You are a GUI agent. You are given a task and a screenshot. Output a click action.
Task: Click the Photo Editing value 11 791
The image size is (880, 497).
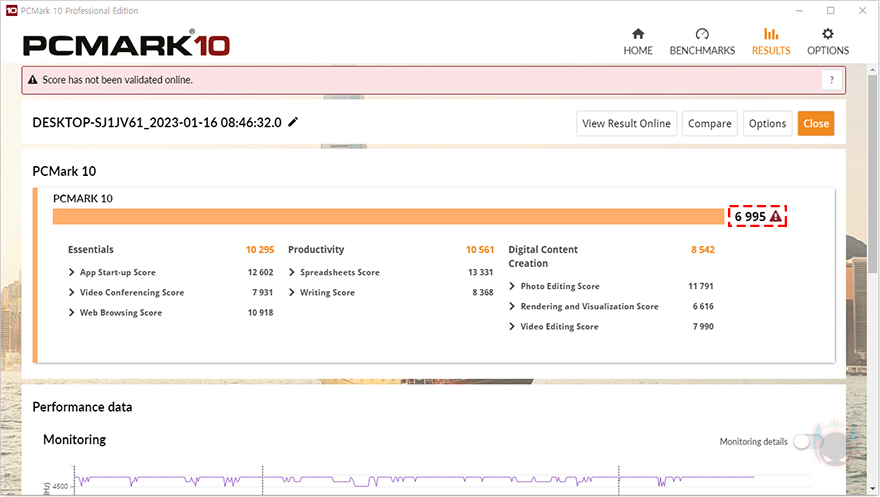click(x=701, y=286)
